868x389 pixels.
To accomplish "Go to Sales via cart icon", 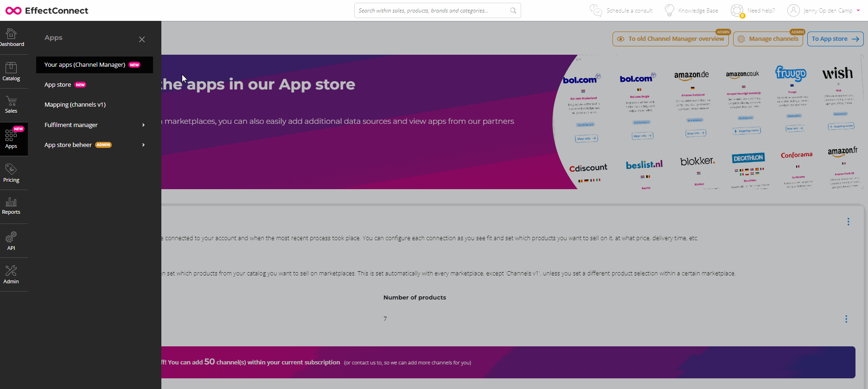I will tap(11, 104).
